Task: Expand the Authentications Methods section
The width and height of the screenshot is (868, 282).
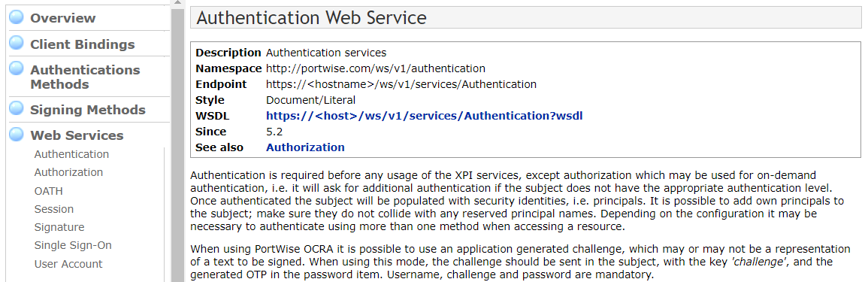Action: tap(85, 77)
